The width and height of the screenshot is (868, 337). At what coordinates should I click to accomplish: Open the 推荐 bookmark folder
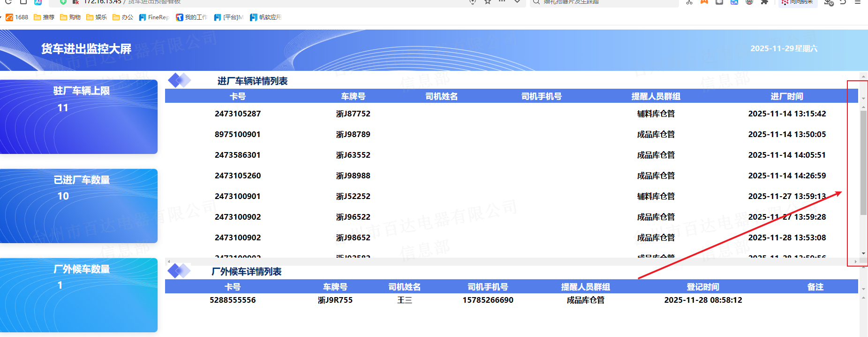coord(44,17)
